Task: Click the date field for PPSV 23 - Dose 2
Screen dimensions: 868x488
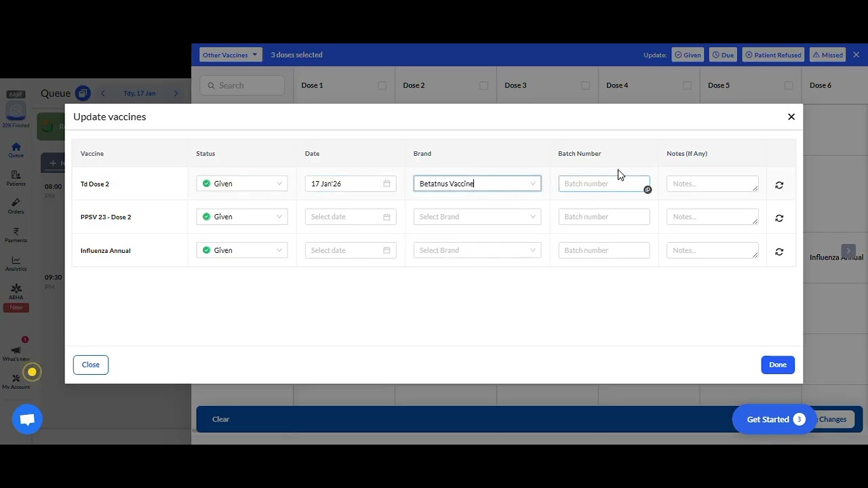Action: click(x=351, y=217)
